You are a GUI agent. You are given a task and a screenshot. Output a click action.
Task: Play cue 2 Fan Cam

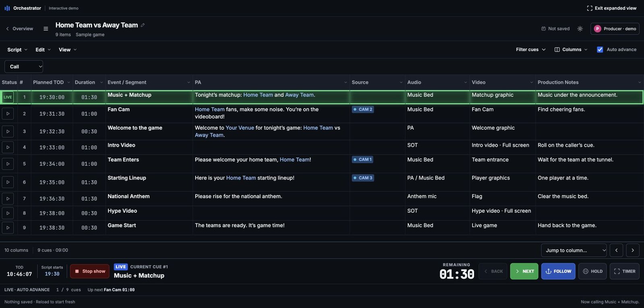(8, 114)
